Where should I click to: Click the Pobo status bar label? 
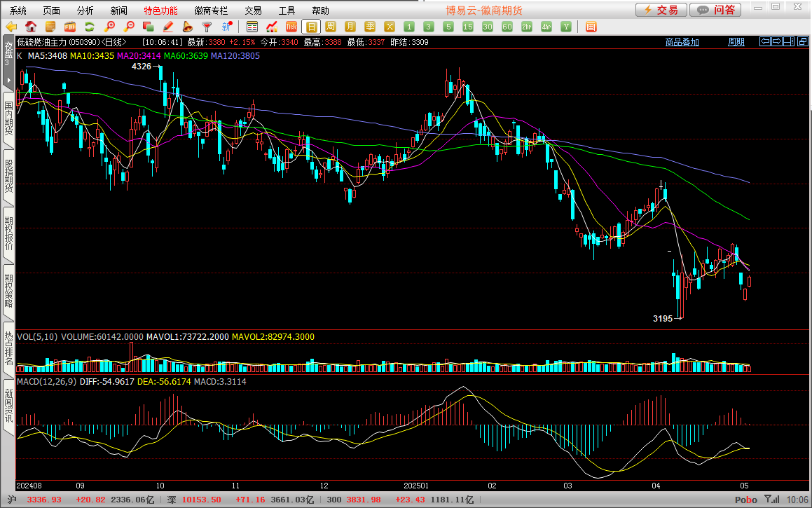click(745, 500)
